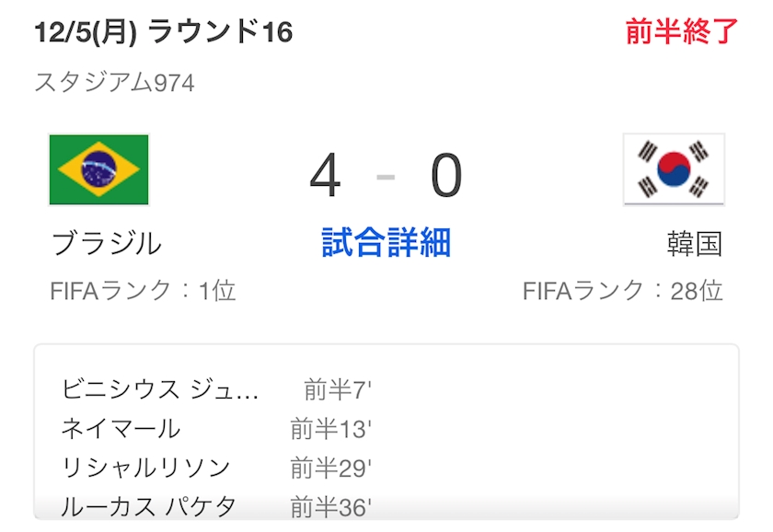The image size is (773, 532).
Task: Click Brazil's score of 4
Action: 326,176
